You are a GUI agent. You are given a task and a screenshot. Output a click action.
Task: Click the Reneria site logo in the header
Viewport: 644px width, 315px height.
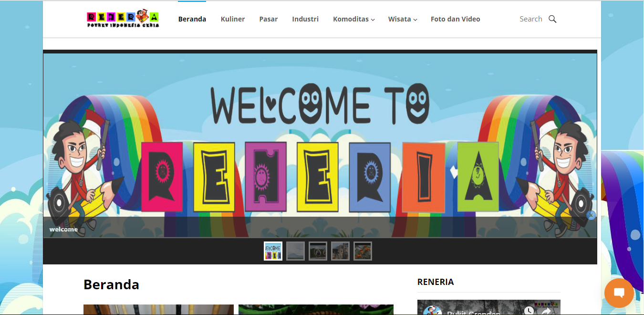tap(123, 19)
